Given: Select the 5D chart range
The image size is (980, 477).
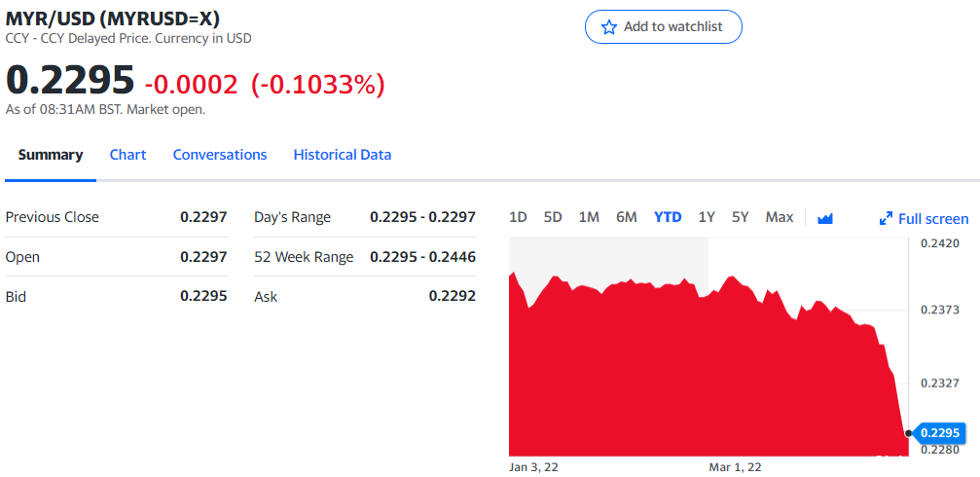Looking at the screenshot, I should (553, 217).
